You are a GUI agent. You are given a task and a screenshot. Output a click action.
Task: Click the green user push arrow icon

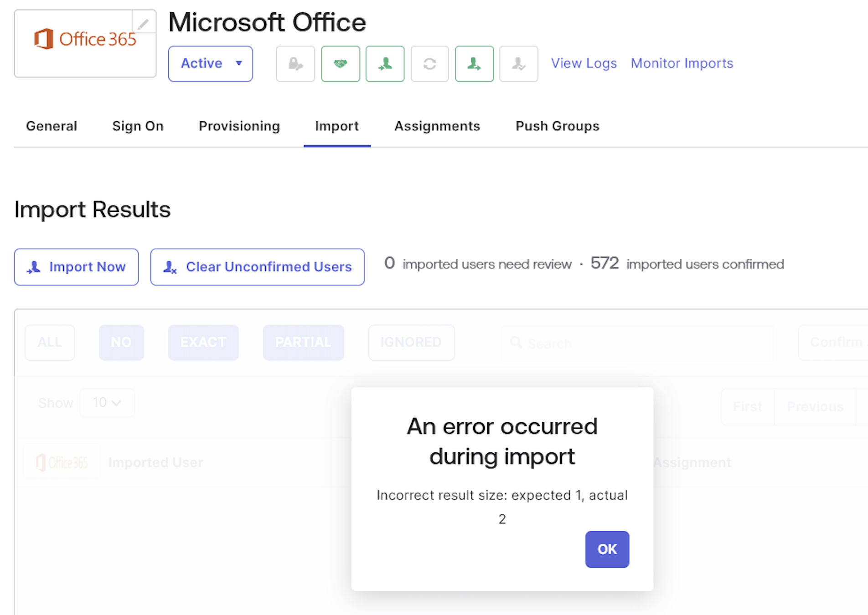pos(474,64)
